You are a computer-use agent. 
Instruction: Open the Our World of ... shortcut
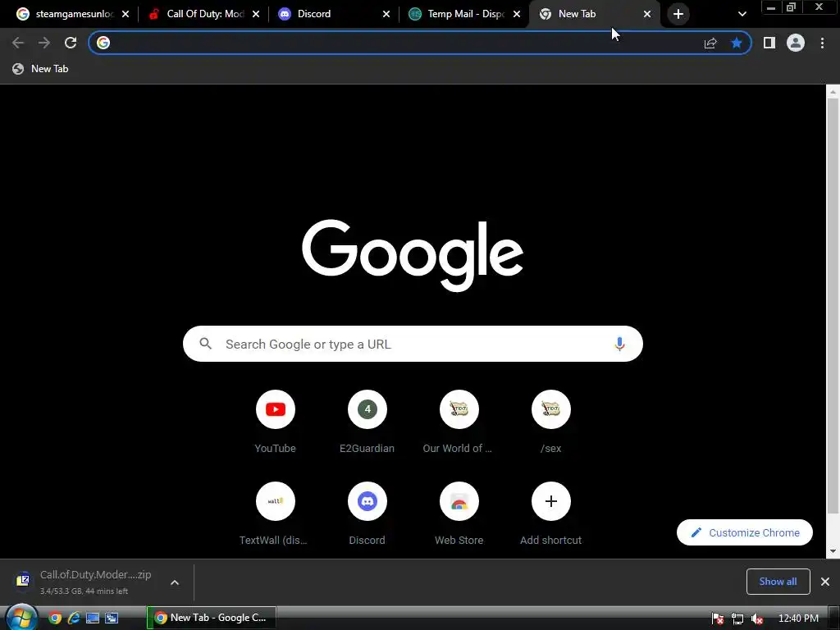(459, 422)
